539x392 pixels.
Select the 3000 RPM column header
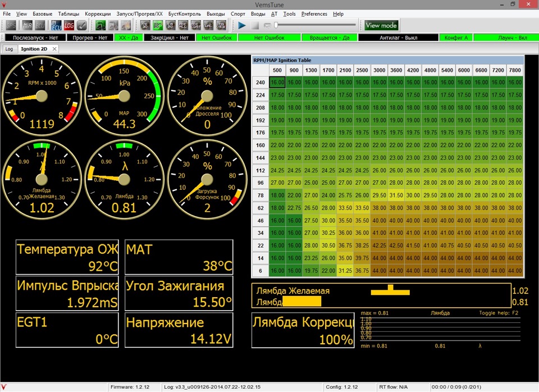379,70
